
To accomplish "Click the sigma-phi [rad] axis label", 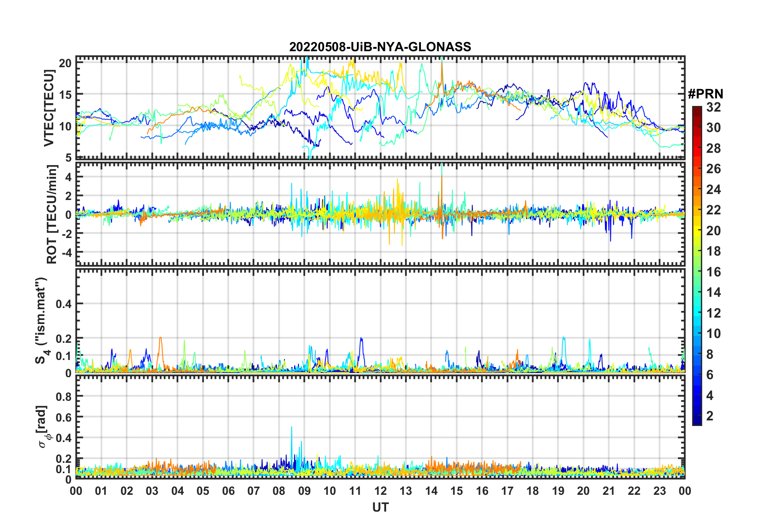I will click(43, 427).
